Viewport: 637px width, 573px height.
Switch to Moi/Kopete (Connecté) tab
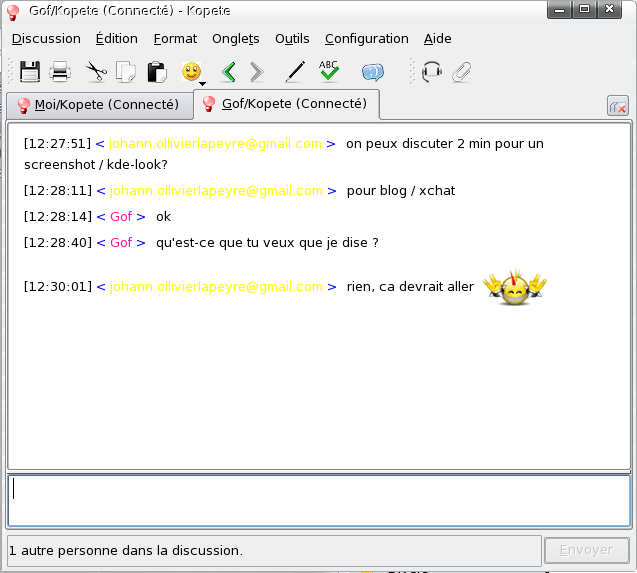[x=100, y=105]
